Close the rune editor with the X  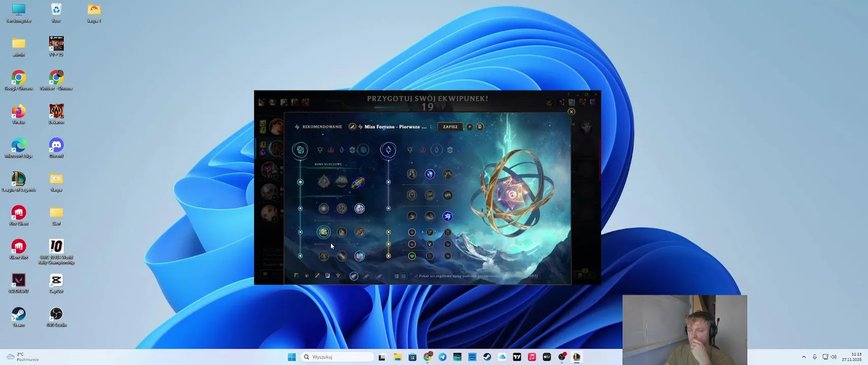(x=571, y=112)
